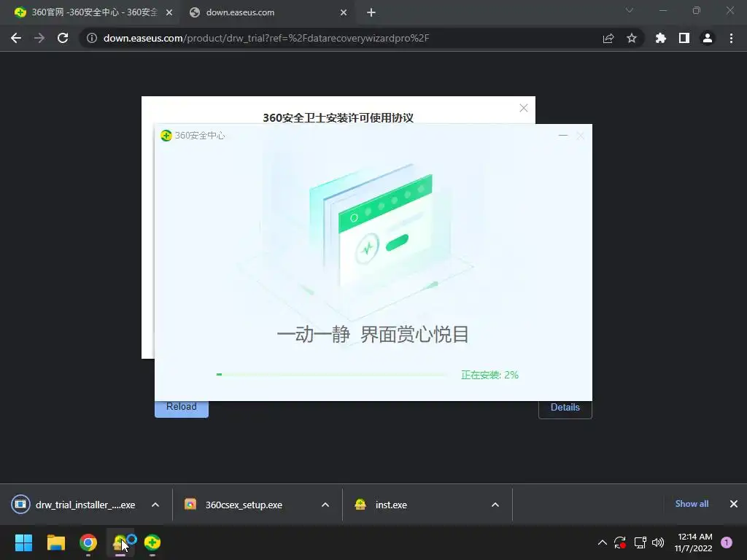The height and width of the screenshot is (560, 747).
Task: Close the 360官网 browser tab
Action: [x=169, y=13]
